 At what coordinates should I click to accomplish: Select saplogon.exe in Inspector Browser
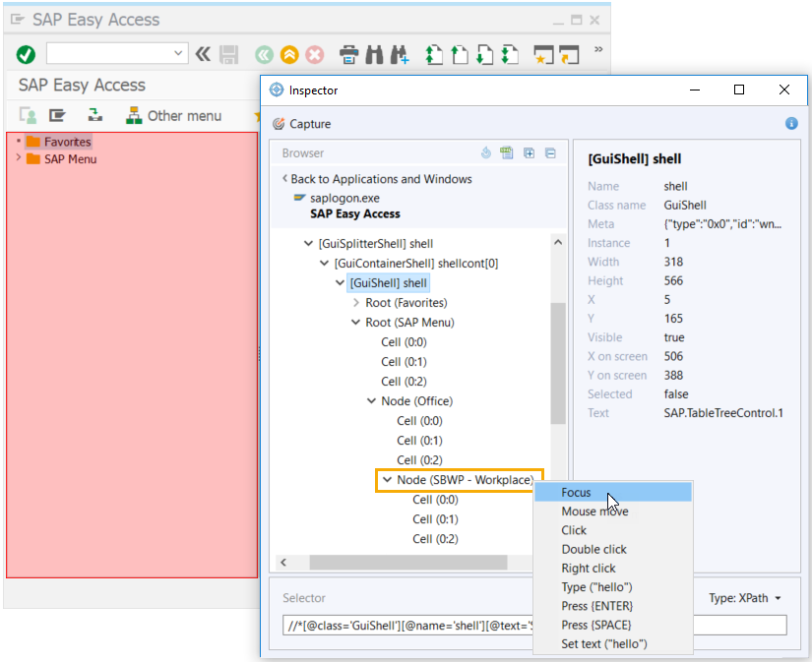[344, 199]
